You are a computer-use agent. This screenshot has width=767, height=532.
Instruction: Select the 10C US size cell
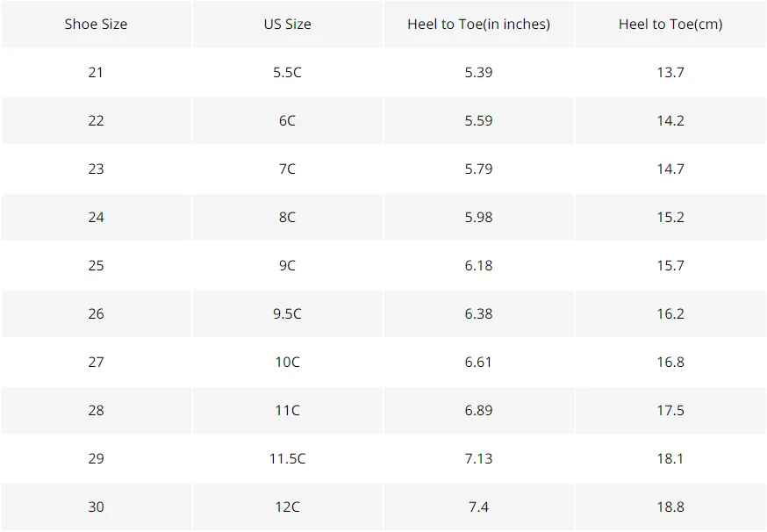click(287, 363)
